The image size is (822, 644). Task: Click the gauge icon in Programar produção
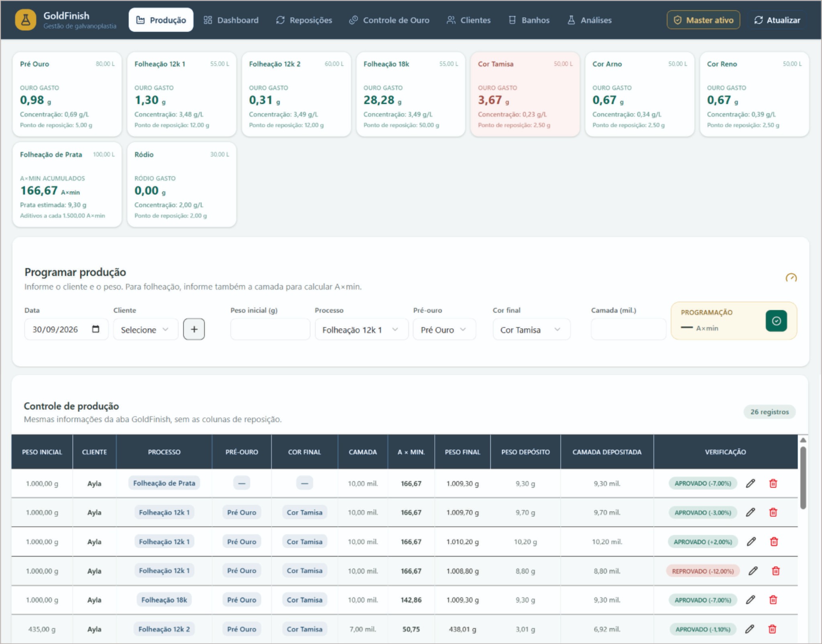pos(791,278)
